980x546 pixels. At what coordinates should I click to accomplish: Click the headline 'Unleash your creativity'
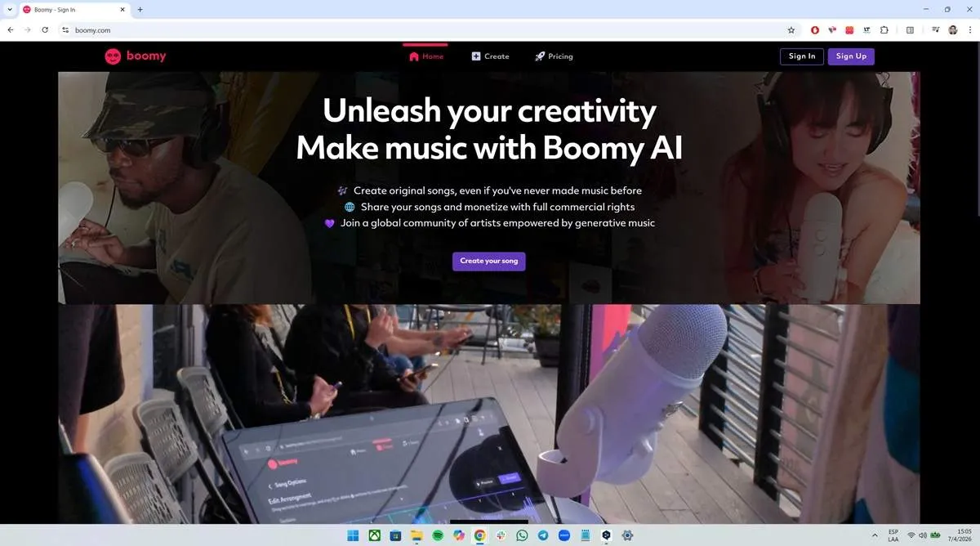point(489,110)
